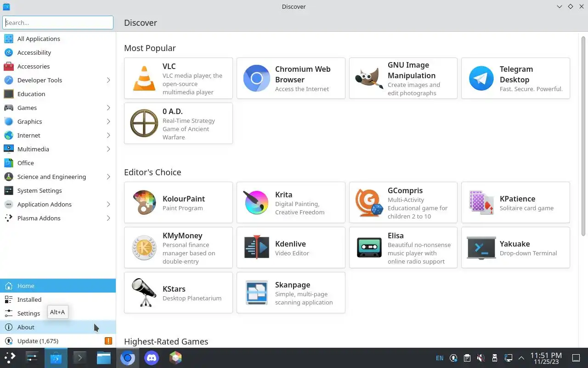Open KMyMoney finance manager card
Image resolution: width=588 pixels, height=368 pixels.
178,247
